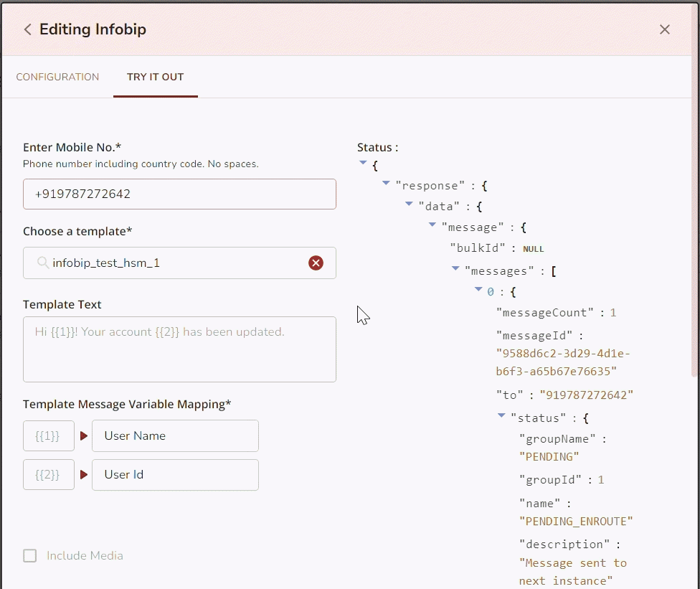Close the Editing Infobip panel

665,29
